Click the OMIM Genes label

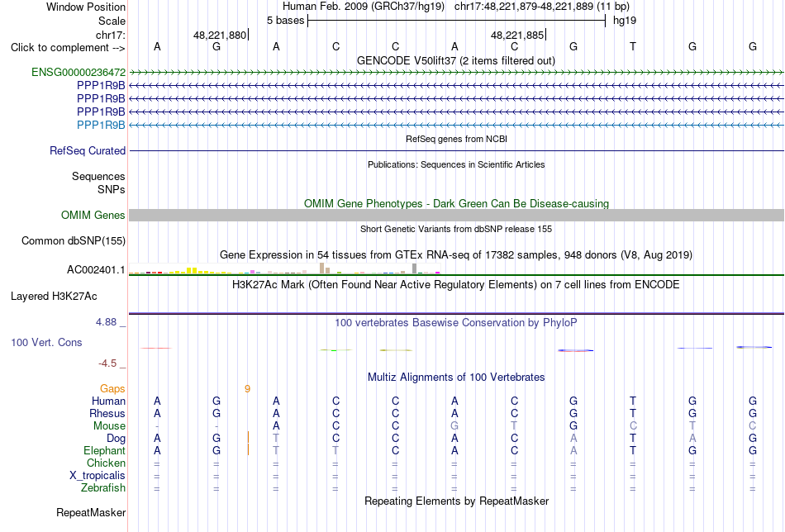[93, 216]
